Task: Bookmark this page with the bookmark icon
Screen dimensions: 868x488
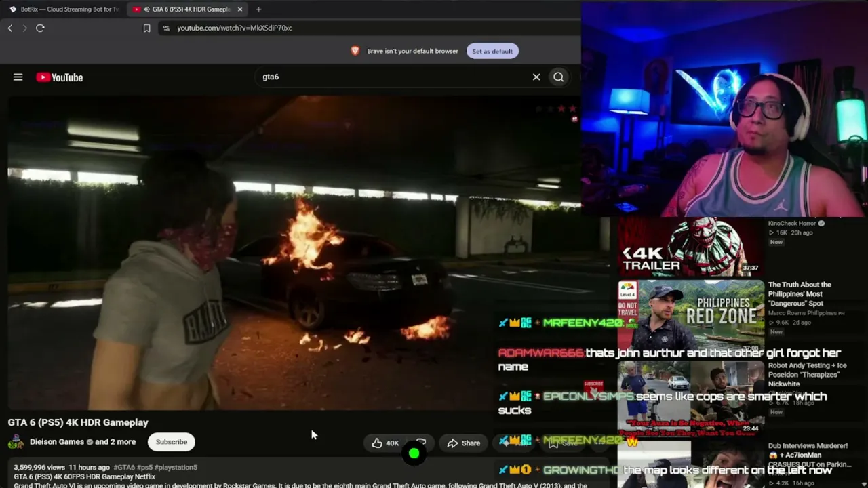Action: (146, 28)
